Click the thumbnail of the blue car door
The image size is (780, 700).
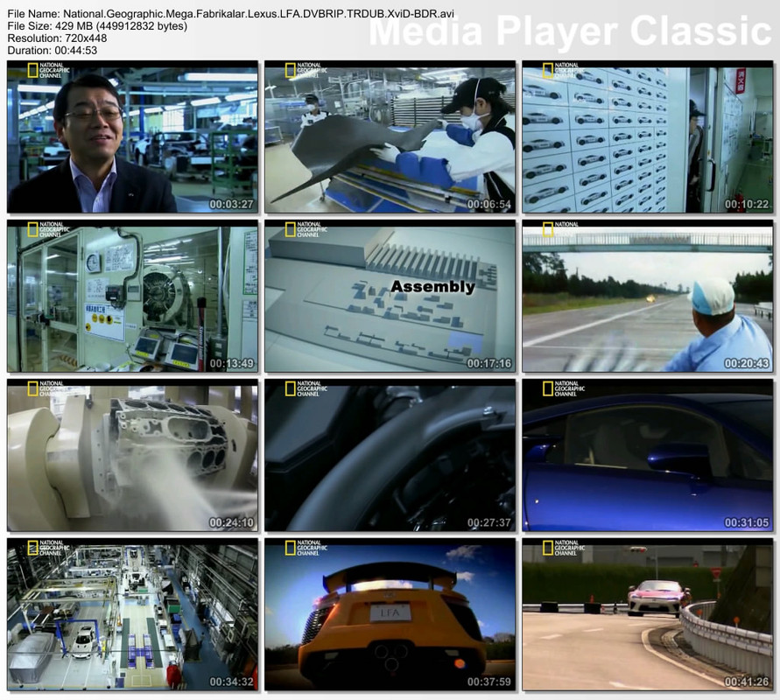pos(648,455)
